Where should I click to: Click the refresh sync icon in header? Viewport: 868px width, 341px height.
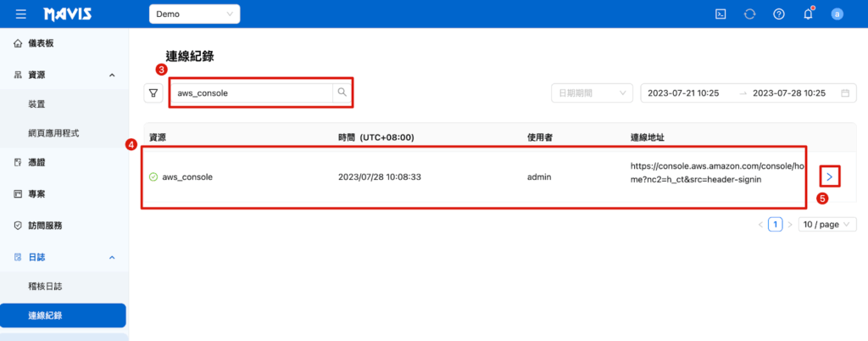click(749, 14)
